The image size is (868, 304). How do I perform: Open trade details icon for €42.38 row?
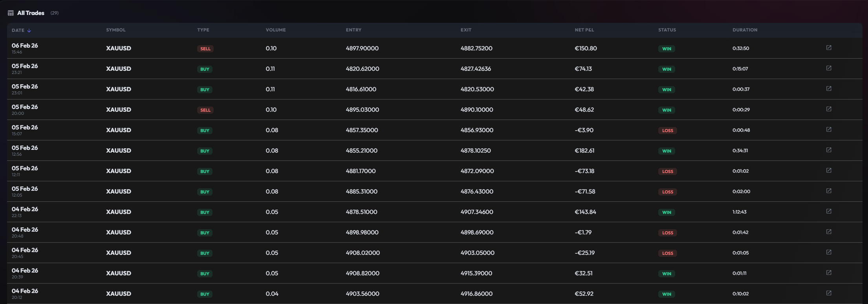pos(829,88)
